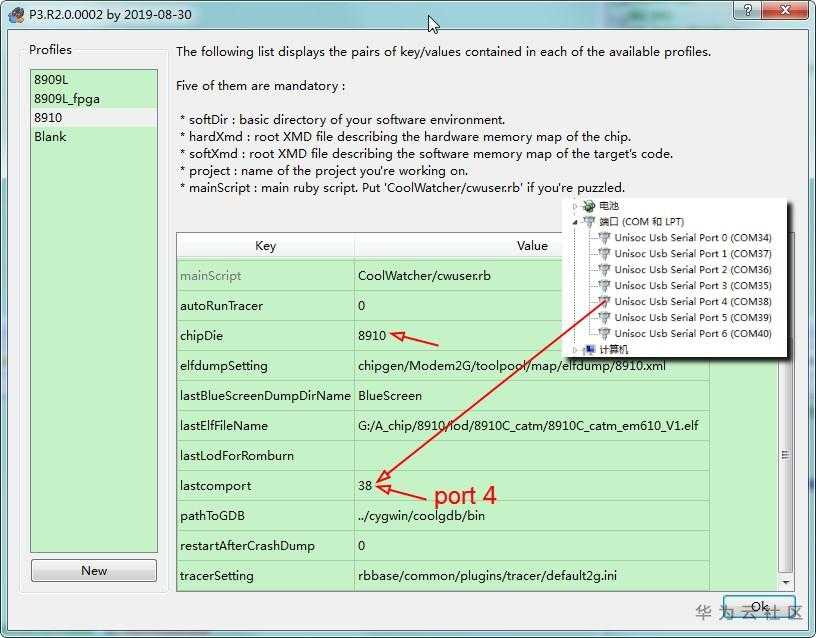
Task: Select the lastElfFileName key cell
Action: pyautogui.click(x=265, y=426)
